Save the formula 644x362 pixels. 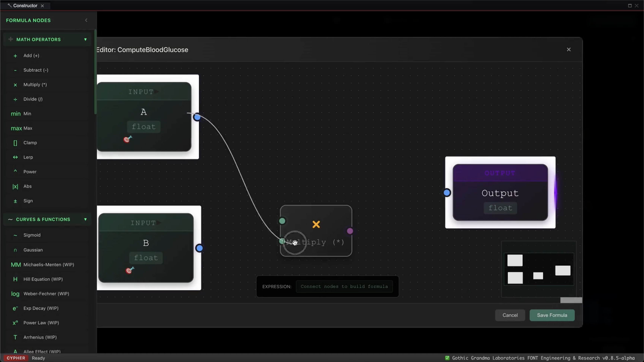(552, 315)
